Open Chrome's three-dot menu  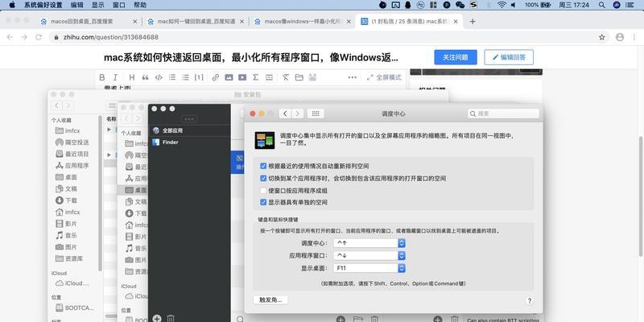click(x=634, y=37)
